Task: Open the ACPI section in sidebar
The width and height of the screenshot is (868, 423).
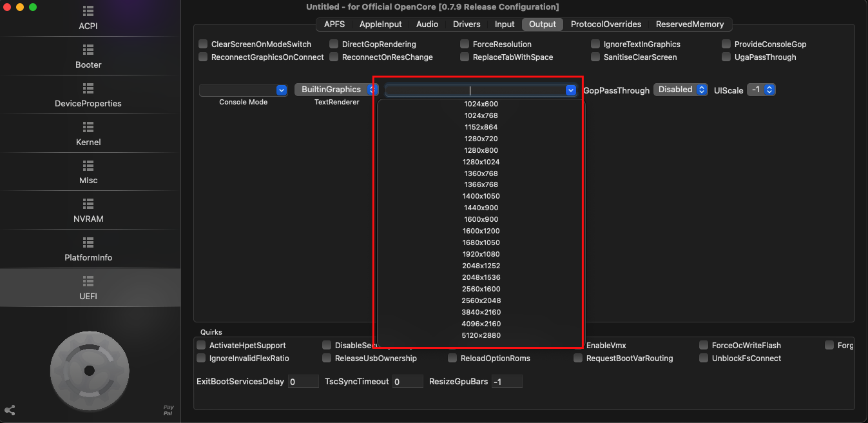Action: (88, 19)
